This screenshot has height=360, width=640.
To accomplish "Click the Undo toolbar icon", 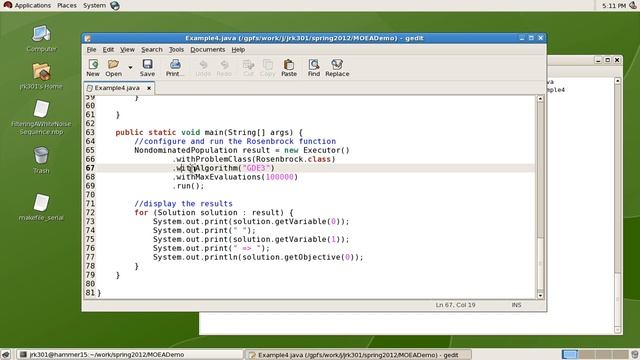I will point(203,68).
